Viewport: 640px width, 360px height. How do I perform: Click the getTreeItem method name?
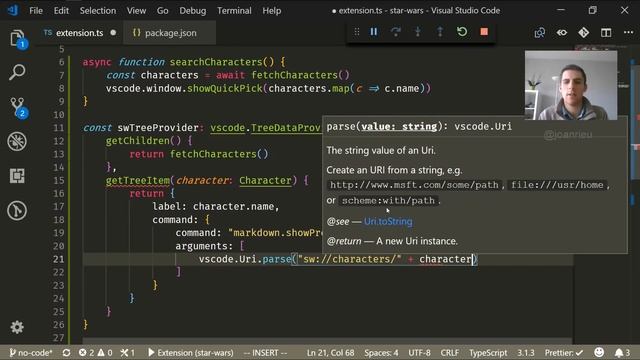(x=138, y=180)
